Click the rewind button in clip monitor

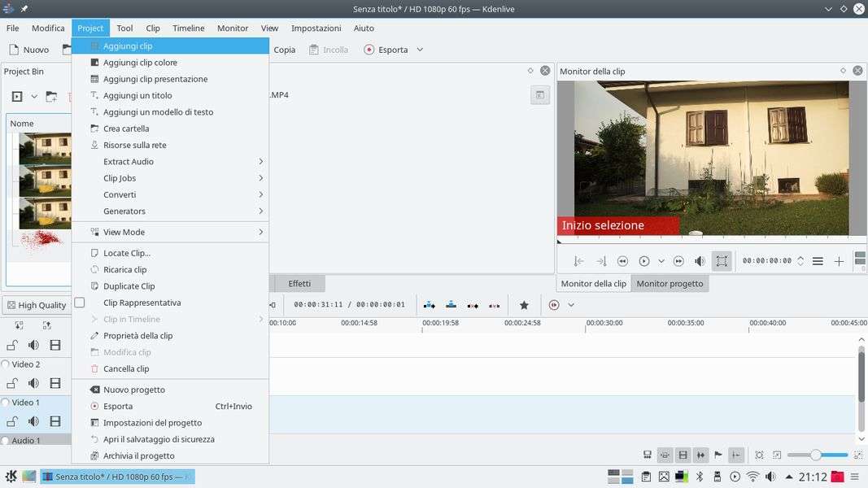click(x=622, y=261)
